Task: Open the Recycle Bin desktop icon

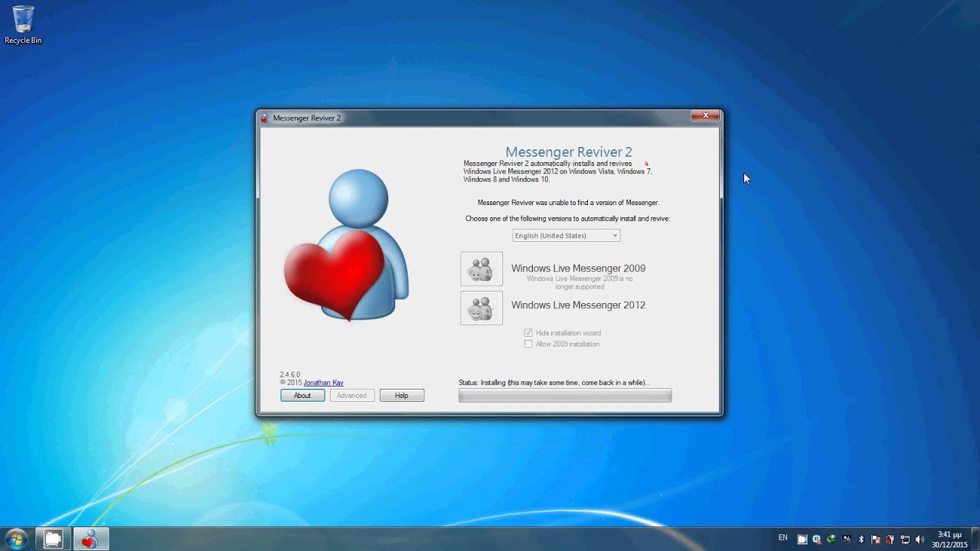Action: pos(23,24)
